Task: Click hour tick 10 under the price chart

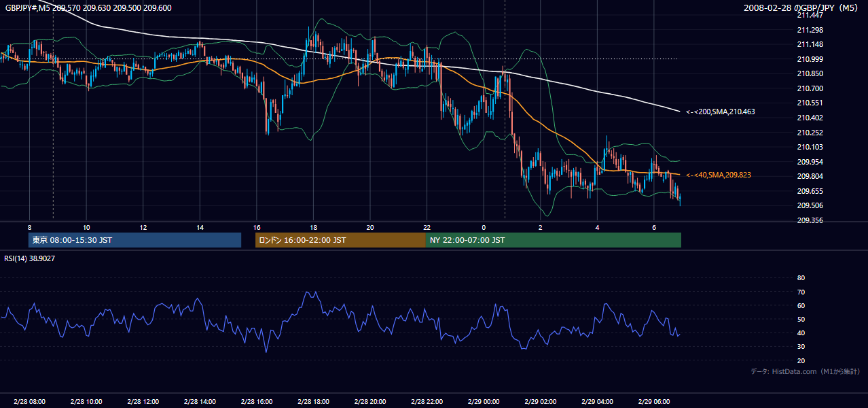Action: (x=86, y=226)
